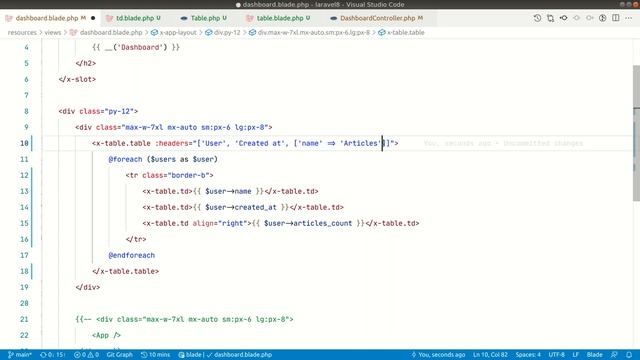Image resolution: width=640 pixels, height=360 pixels.
Task: Click the '<App />' line
Action: 107,335
